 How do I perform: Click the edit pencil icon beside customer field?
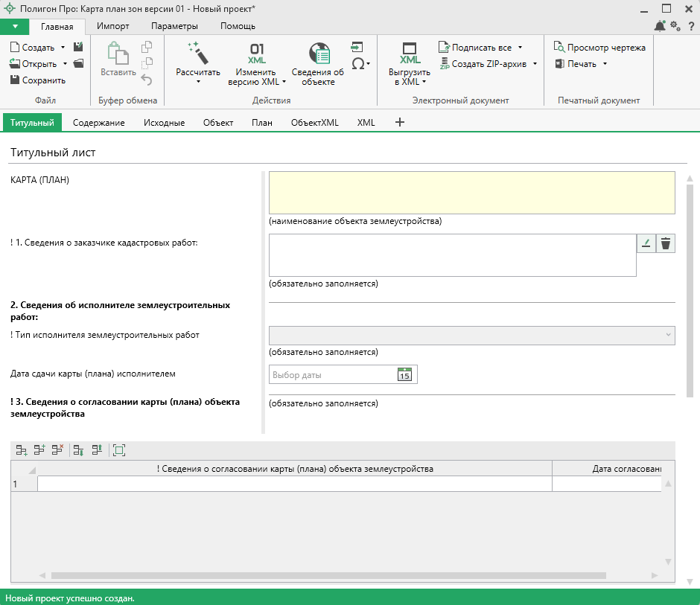646,243
